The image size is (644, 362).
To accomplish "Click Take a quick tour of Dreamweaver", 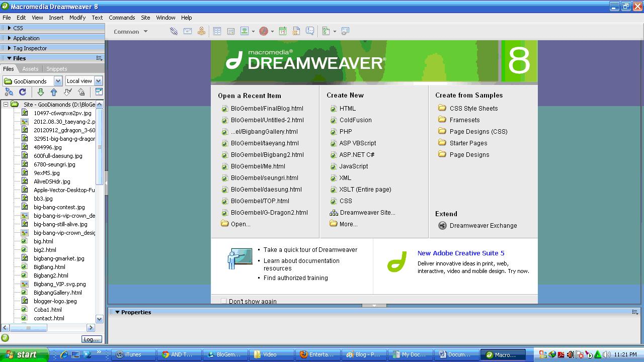I will tap(310, 250).
